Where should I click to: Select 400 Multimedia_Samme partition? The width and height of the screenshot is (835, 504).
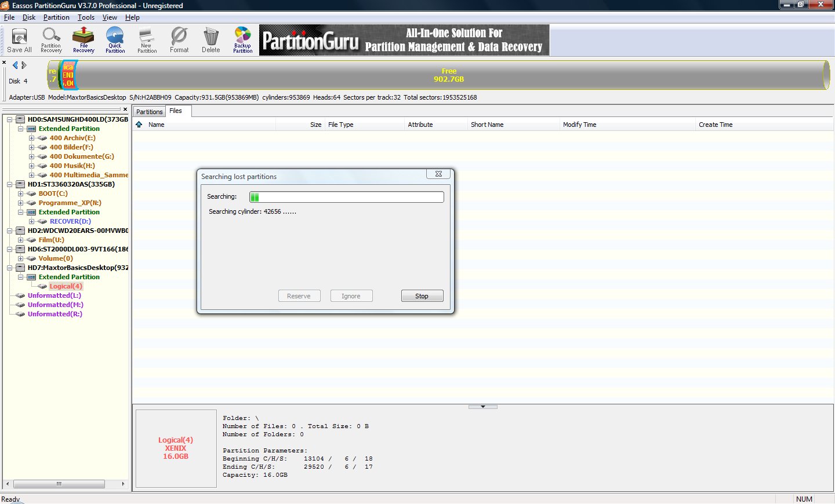pos(89,175)
